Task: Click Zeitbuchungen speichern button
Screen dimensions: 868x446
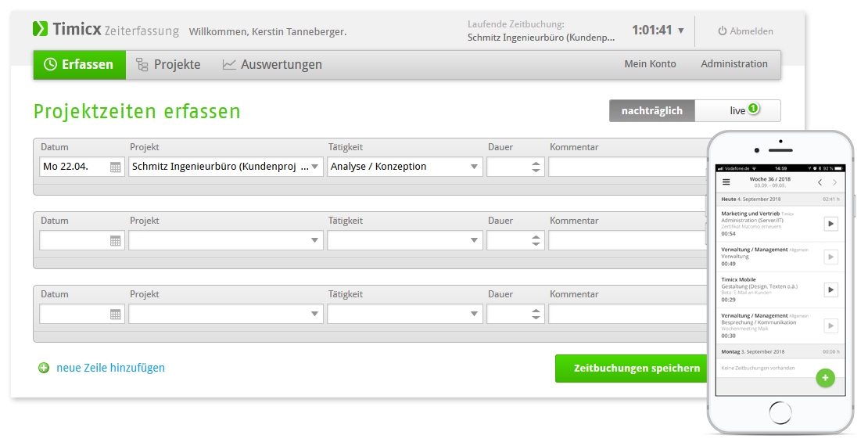Action: pyautogui.click(x=632, y=369)
